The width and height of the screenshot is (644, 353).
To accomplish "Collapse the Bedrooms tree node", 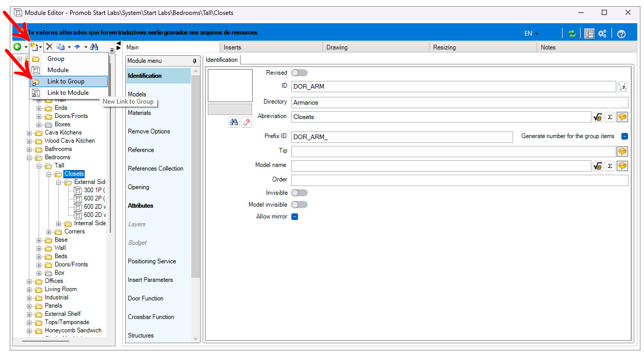I will [x=30, y=157].
